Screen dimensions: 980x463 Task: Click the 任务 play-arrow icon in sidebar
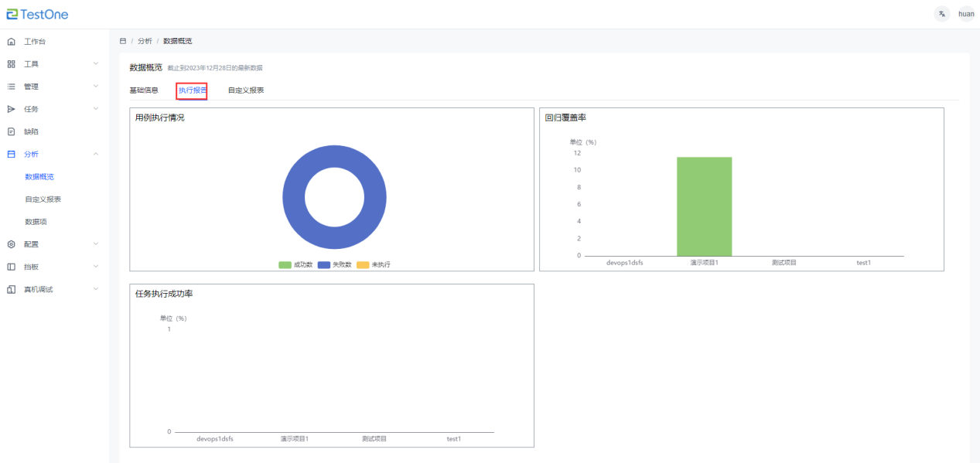[11, 110]
